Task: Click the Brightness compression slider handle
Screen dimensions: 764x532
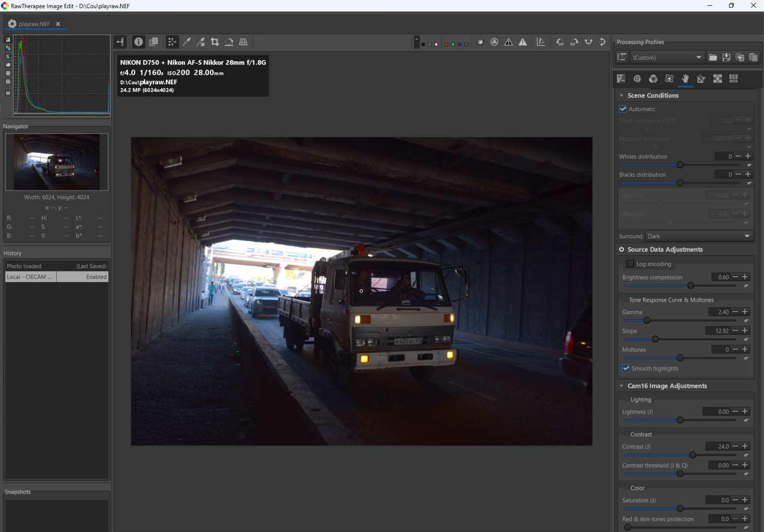Action: pyautogui.click(x=690, y=285)
